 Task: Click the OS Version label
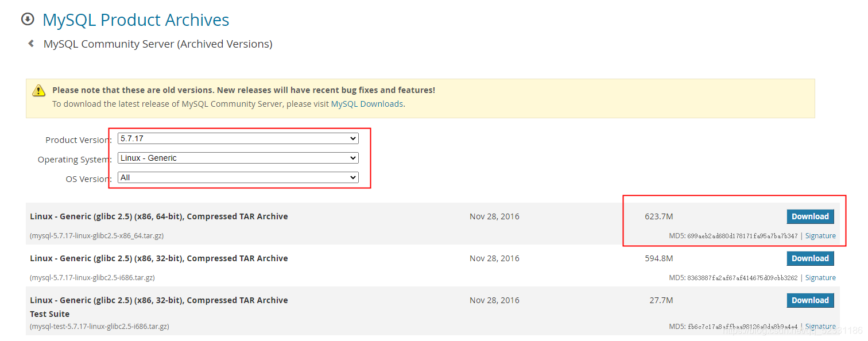(x=88, y=179)
